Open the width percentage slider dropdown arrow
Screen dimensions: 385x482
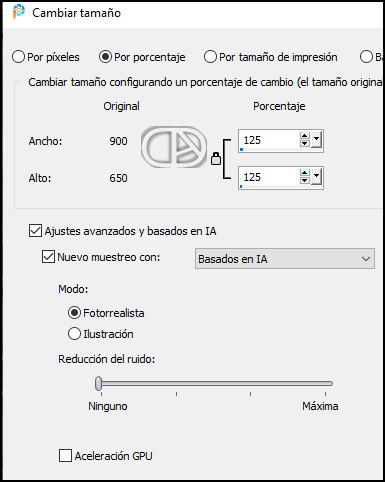316,140
